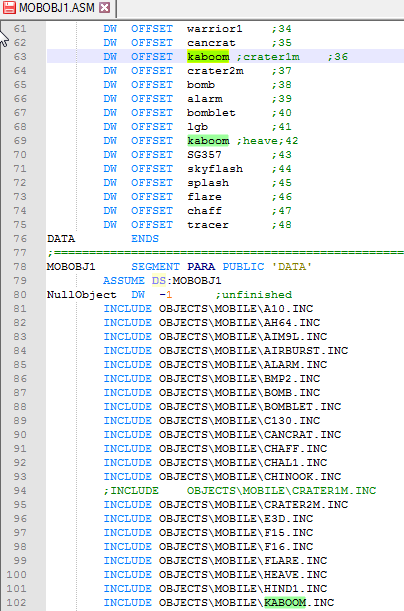This screenshot has height=611, width=404.
Task: Click the highlighted kaboom on line 63
Action: pyautogui.click(x=208, y=57)
